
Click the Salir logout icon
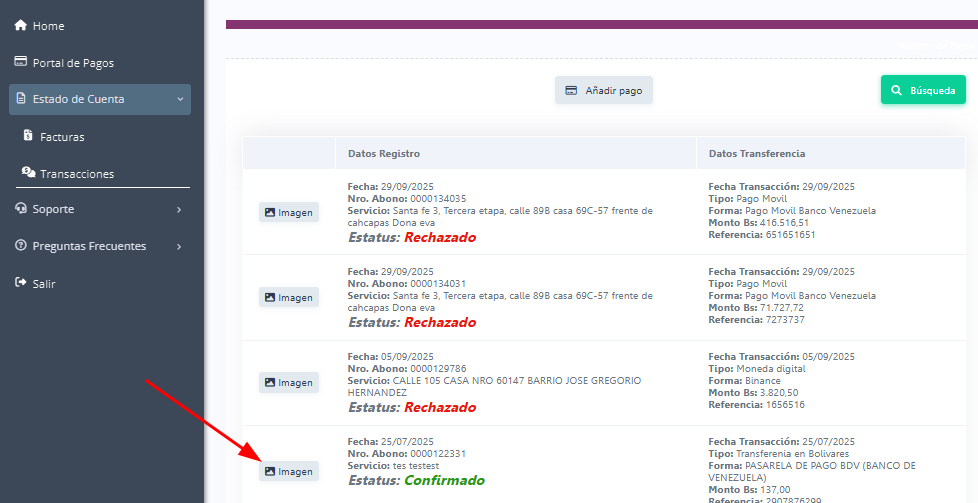tap(20, 283)
